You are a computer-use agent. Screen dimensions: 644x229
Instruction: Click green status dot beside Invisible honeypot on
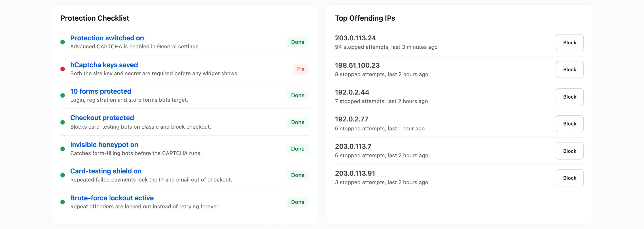tap(63, 149)
